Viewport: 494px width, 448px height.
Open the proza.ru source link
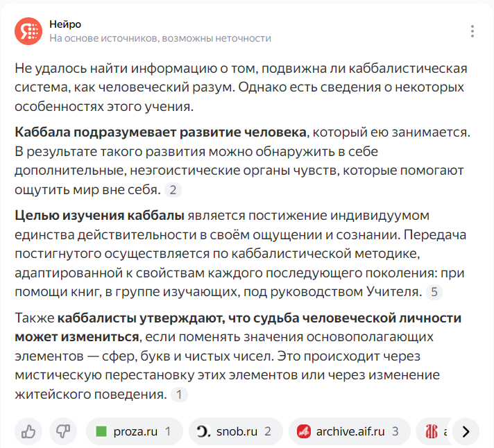[x=135, y=431]
